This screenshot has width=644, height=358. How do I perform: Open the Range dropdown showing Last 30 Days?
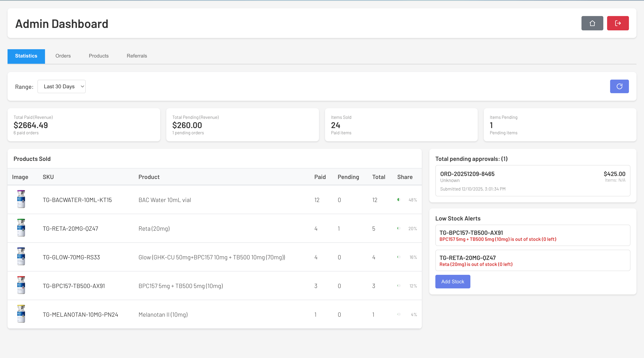(62, 86)
